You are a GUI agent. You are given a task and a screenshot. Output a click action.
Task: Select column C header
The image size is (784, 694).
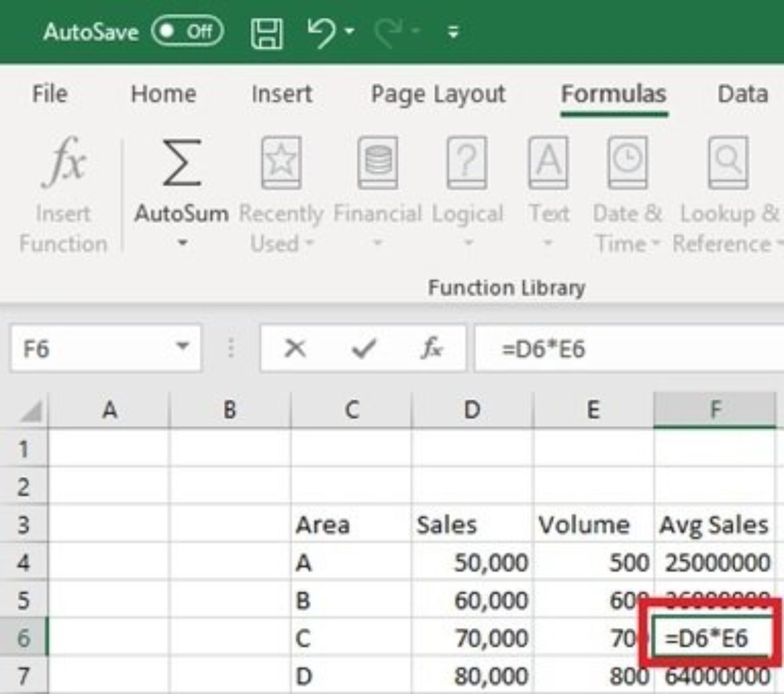351,410
